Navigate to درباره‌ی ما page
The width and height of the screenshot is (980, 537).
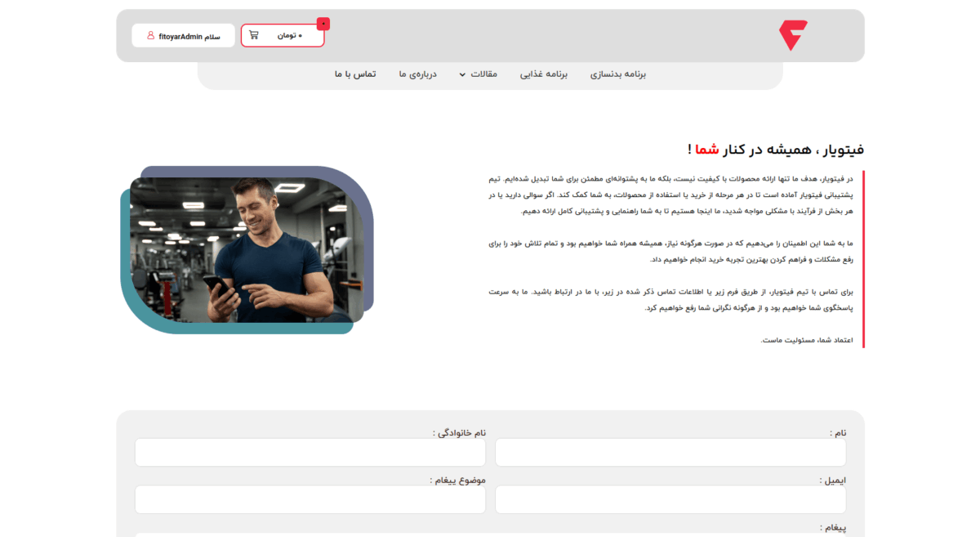[418, 74]
